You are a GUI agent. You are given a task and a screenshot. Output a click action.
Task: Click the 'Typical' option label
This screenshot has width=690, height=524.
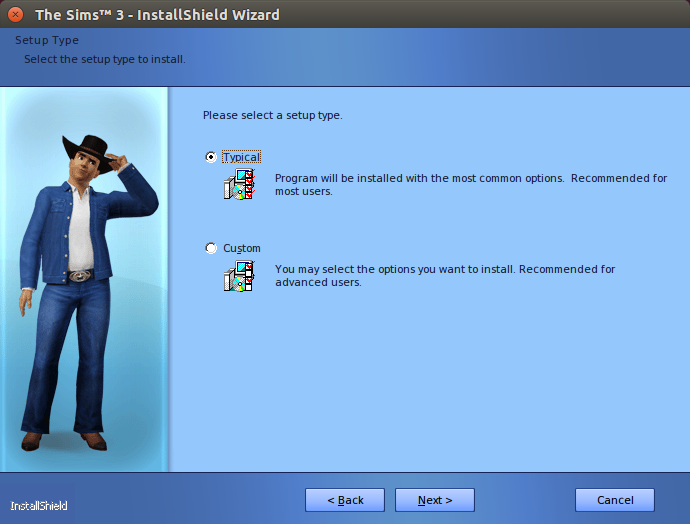click(x=242, y=157)
